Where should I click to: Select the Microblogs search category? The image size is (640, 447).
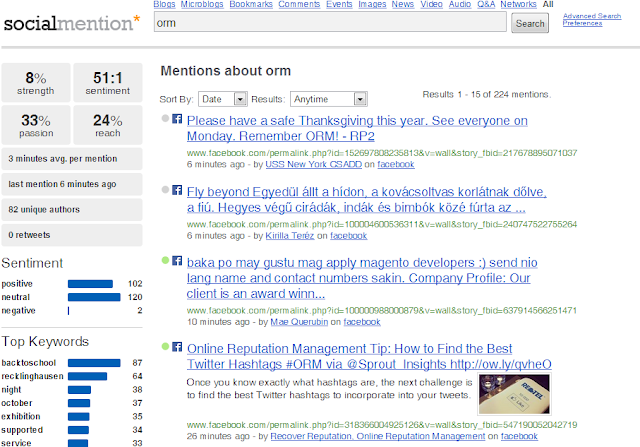[x=202, y=4]
